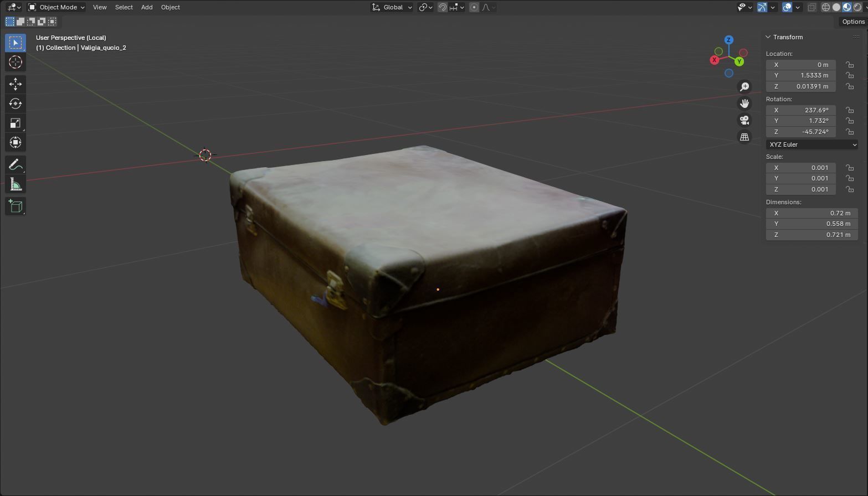Set selection mode to New
The width and height of the screenshot is (868, 496).
10,22
